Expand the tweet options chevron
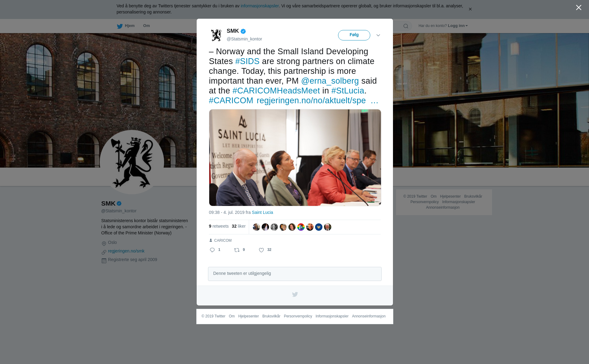 point(378,35)
